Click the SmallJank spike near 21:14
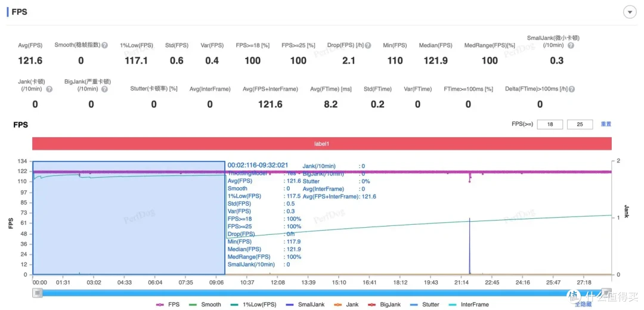 click(x=469, y=246)
